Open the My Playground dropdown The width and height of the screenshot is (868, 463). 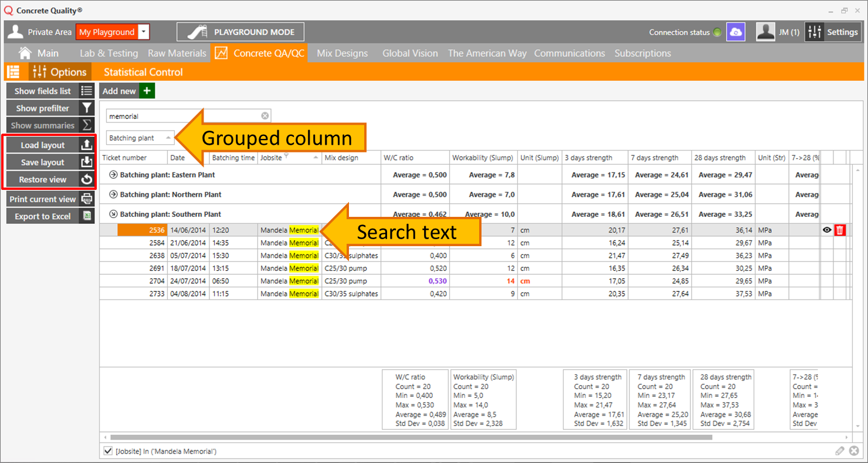(x=144, y=32)
